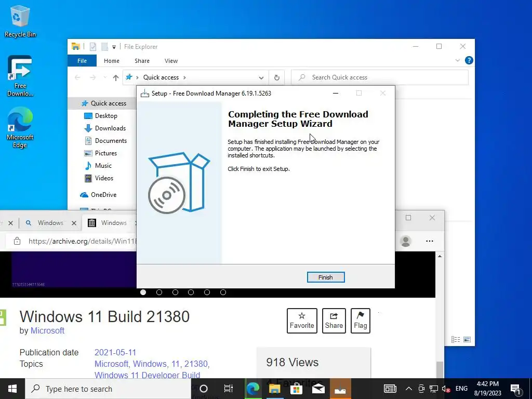Select second carousel dot indicator

pyautogui.click(x=159, y=292)
